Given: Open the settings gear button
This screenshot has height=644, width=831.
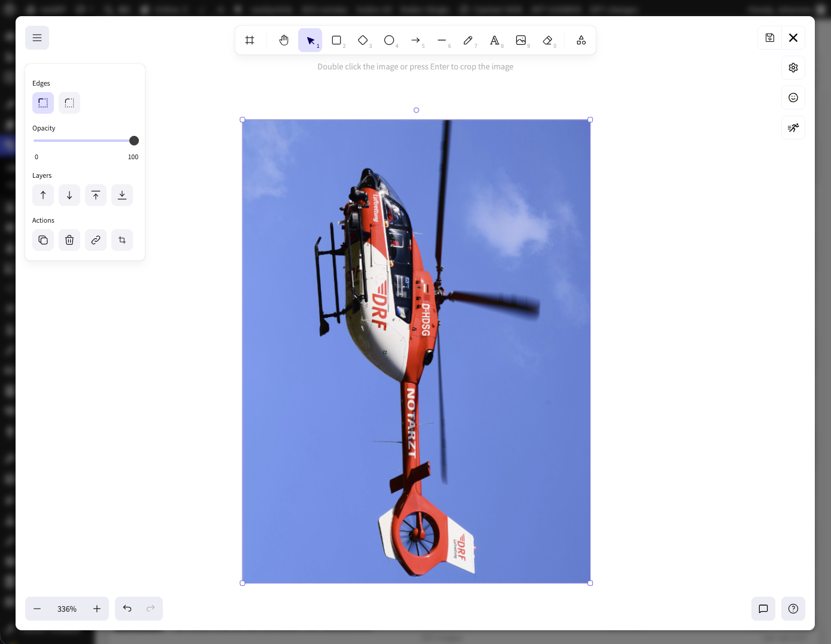Looking at the screenshot, I should point(793,68).
